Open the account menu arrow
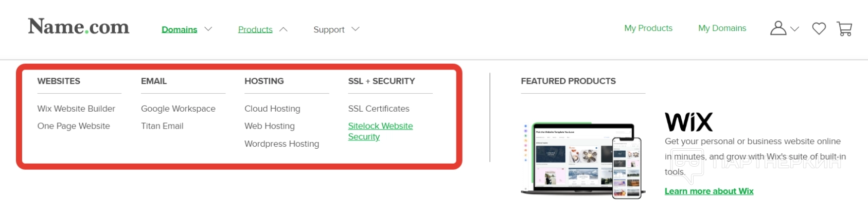Viewport: 868px width, 212px height. pos(794,29)
